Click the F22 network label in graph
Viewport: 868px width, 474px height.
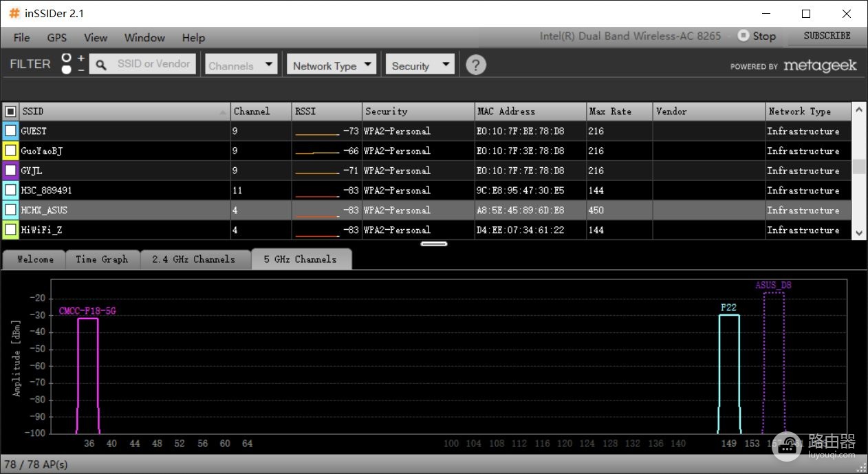[728, 308]
